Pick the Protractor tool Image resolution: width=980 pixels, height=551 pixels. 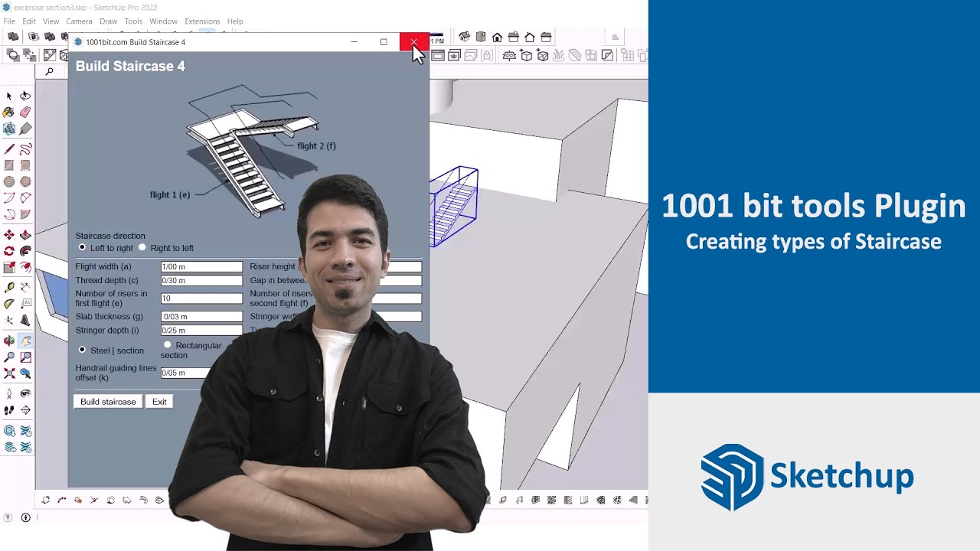(x=9, y=304)
